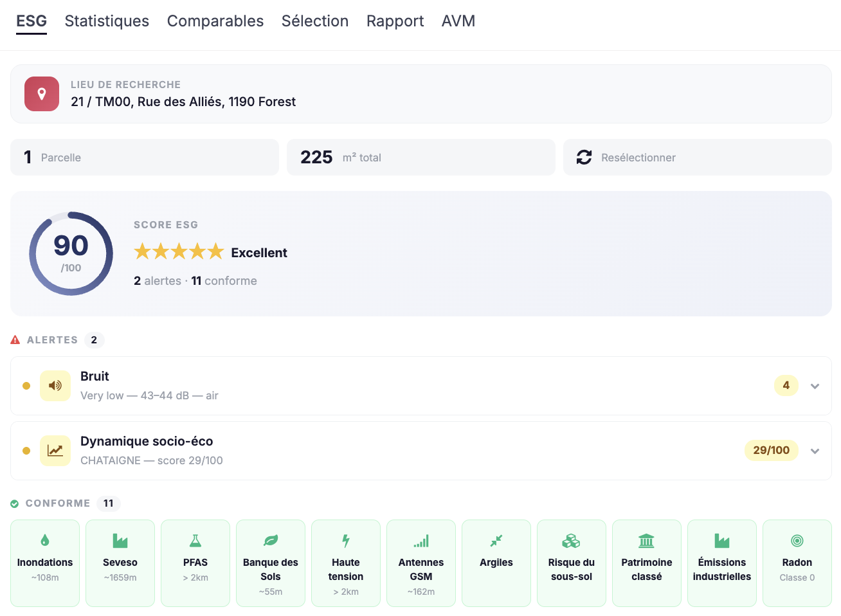Click 'CHATAIGNE — score 29/100' text
This screenshot has width=841, height=616.
click(152, 460)
